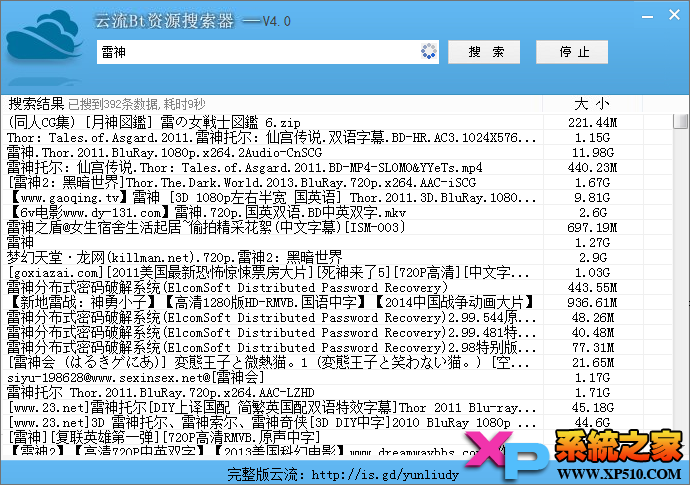Click the 大小 column header
The width and height of the screenshot is (690, 485).
(x=592, y=104)
